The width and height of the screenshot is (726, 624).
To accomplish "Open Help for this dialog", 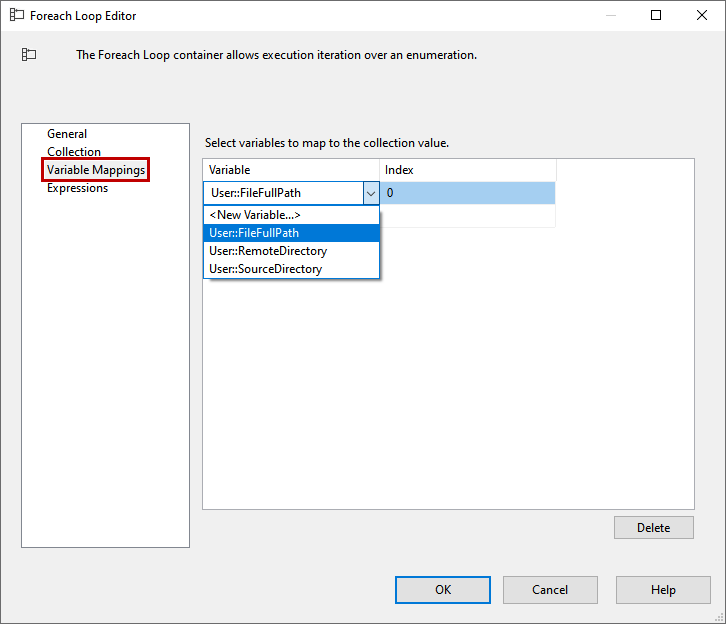I will 663,590.
